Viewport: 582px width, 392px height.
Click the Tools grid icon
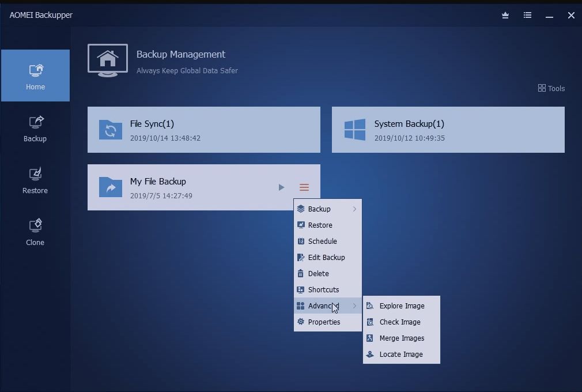click(542, 88)
